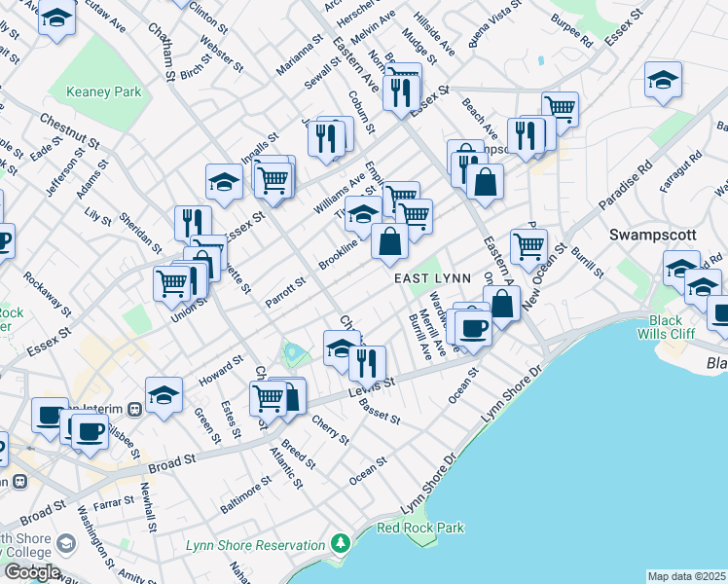Select the grocery cart marker east of Beach Ave
This screenshot has width=728, height=584.
[x=560, y=111]
